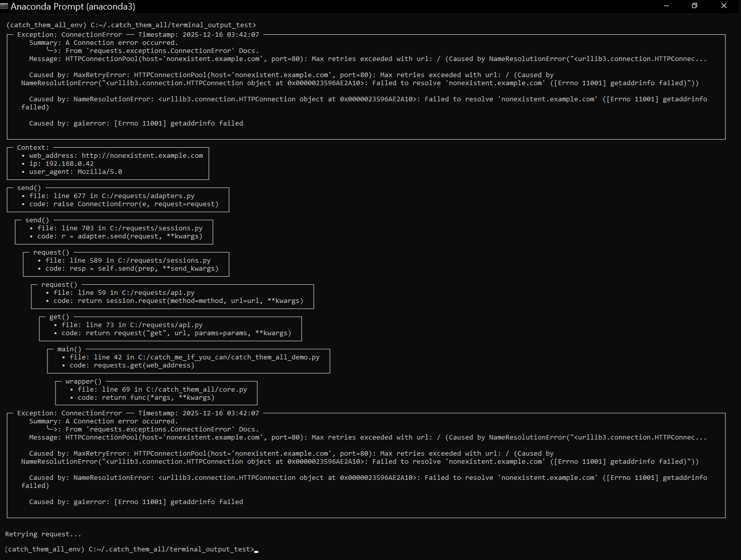The height and width of the screenshot is (560, 741).
Task: Click the 'Context:' box heading
Action: coord(33,148)
